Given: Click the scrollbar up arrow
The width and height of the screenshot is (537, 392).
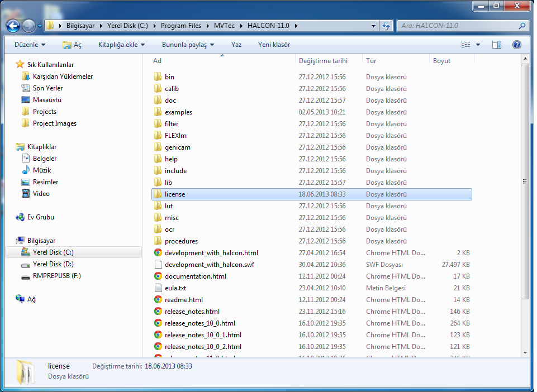Looking at the screenshot, I should click(x=525, y=60).
